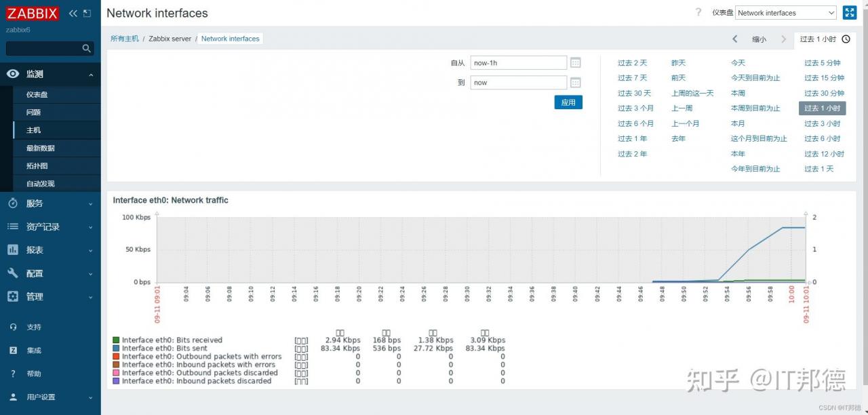The image size is (868, 415).
Task: Expand the 服务 menu section
Action: pos(91,203)
